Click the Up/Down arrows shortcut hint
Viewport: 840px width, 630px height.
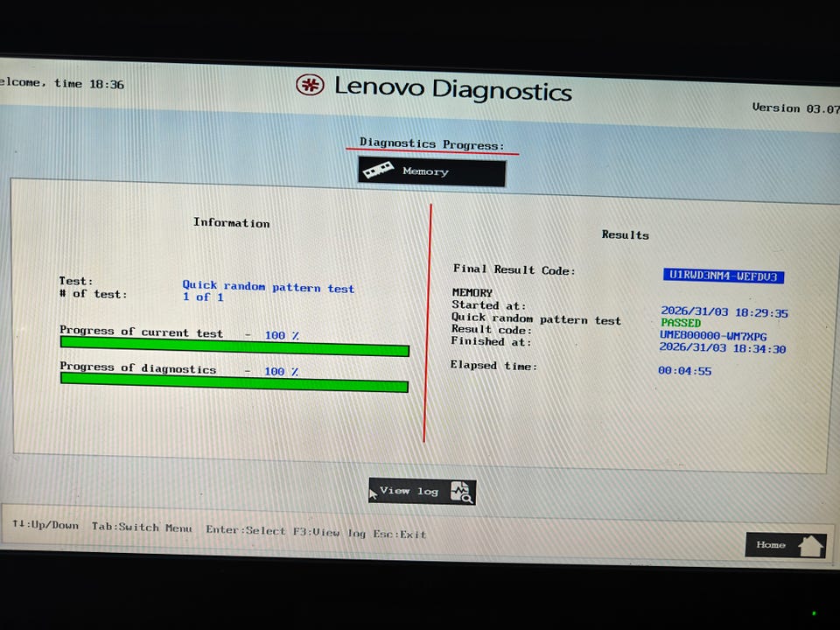[45, 524]
